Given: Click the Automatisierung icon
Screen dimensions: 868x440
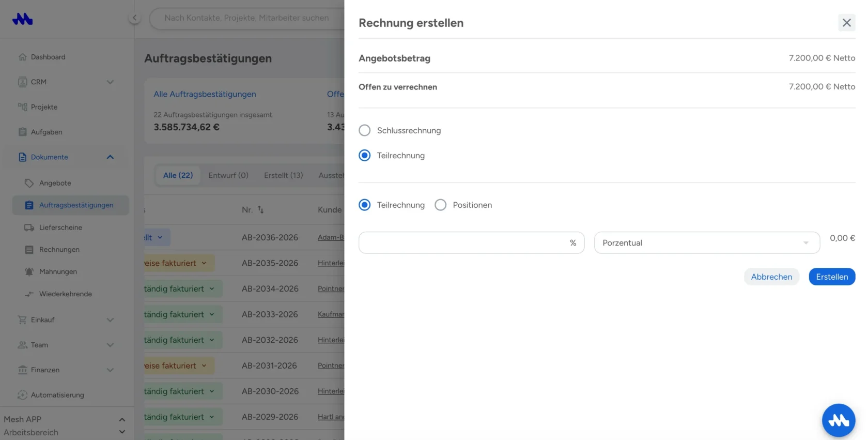Looking at the screenshot, I should pyautogui.click(x=22, y=395).
